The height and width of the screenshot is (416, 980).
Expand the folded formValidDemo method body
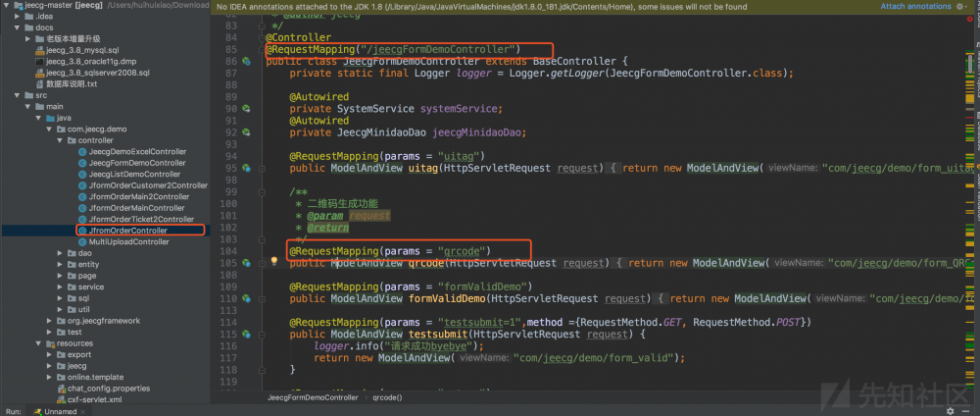661,298
